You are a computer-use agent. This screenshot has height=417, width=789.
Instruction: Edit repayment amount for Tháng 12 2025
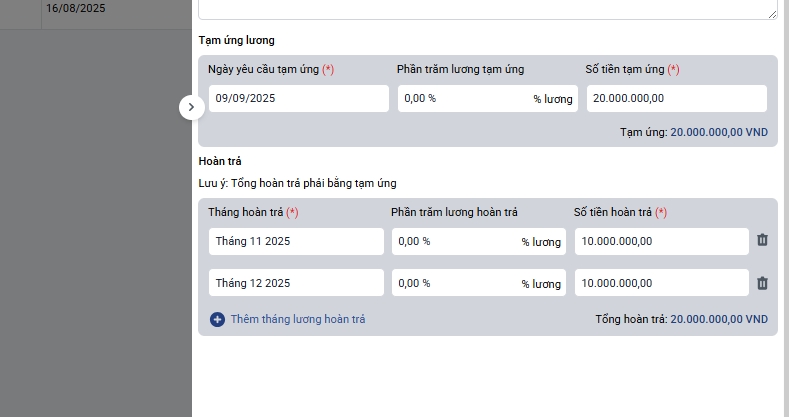[x=661, y=283]
